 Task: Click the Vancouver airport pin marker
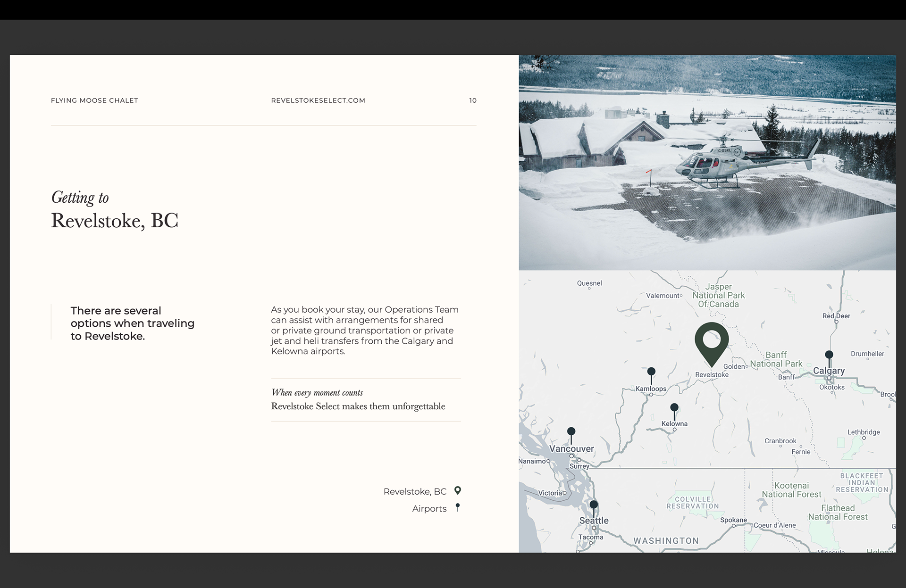click(x=571, y=431)
